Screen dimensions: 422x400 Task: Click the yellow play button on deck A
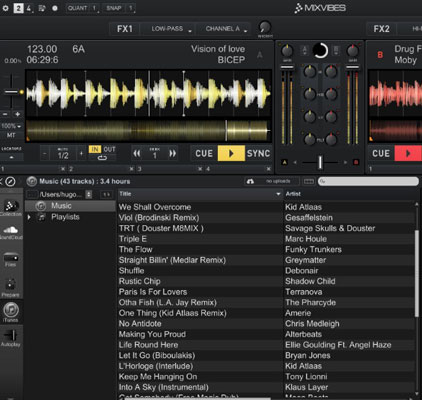coord(231,153)
